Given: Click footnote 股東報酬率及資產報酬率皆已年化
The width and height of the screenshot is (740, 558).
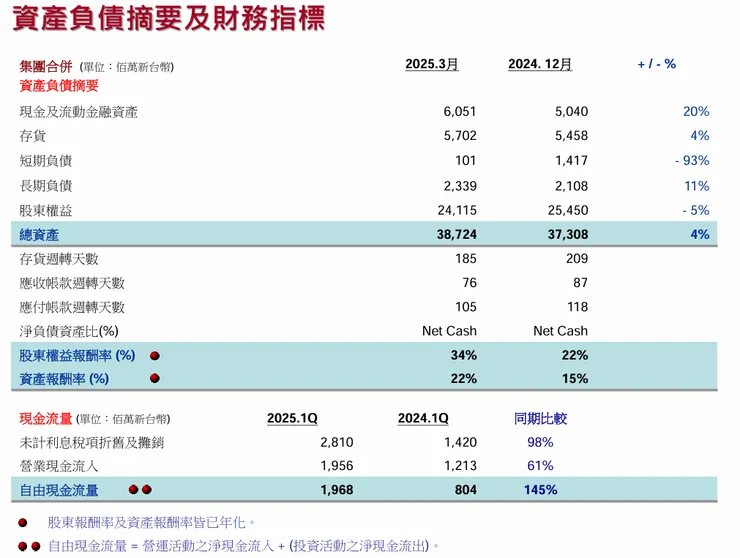Looking at the screenshot, I should pyautogui.click(x=151, y=523).
